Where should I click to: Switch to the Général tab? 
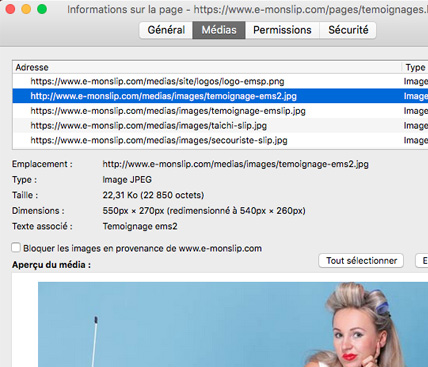click(x=166, y=30)
